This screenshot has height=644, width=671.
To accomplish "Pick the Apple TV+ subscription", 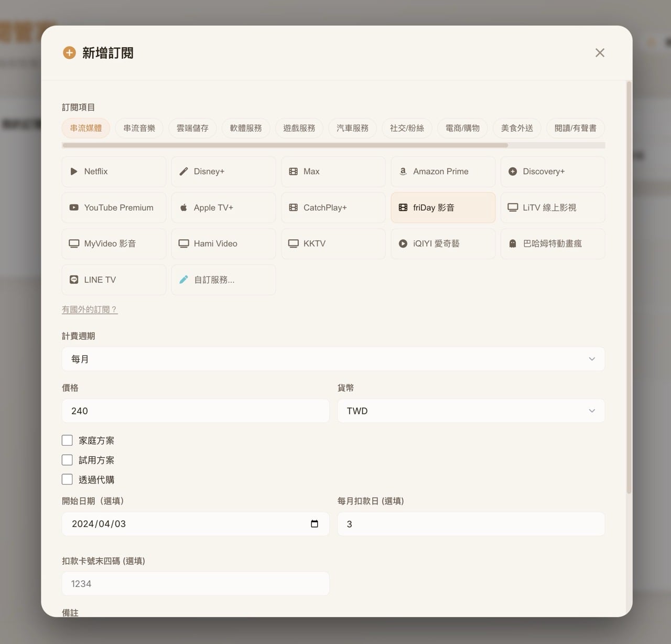I will [x=223, y=207].
